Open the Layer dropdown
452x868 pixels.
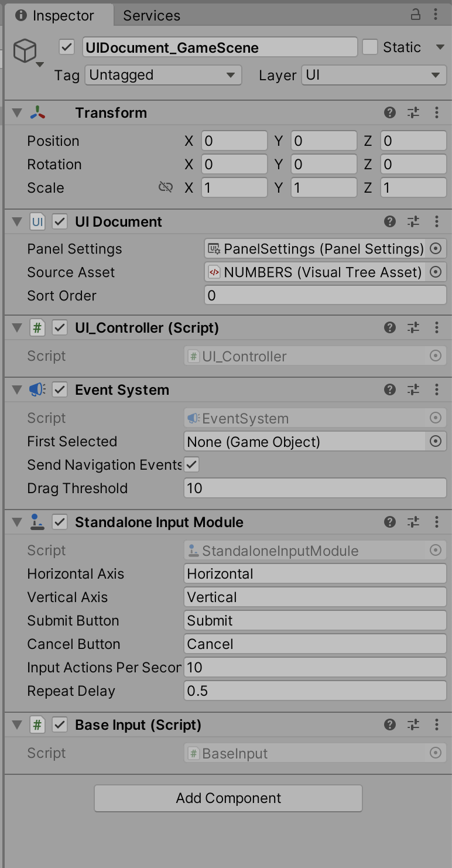374,75
